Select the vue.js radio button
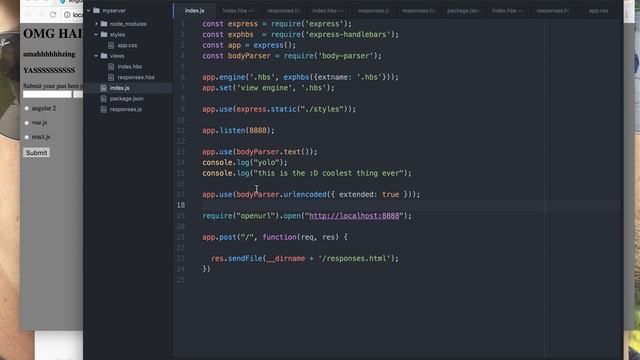Image resolution: width=640 pixels, height=360 pixels. coord(27,123)
